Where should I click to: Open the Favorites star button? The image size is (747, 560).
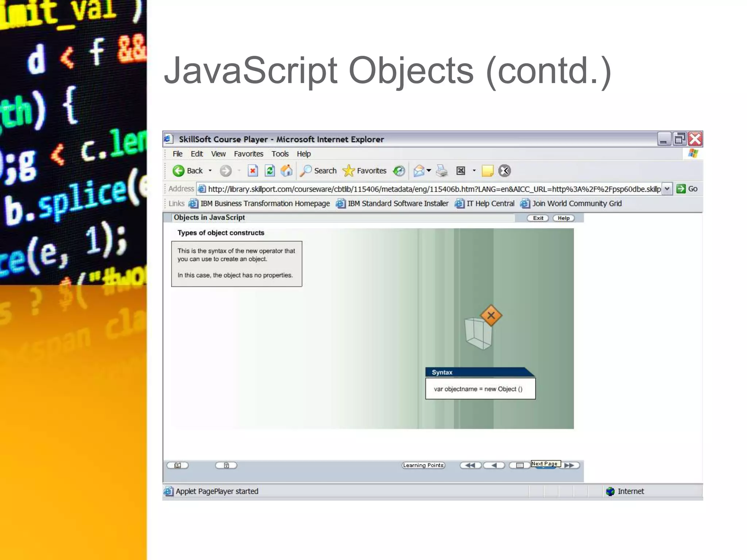coord(364,171)
